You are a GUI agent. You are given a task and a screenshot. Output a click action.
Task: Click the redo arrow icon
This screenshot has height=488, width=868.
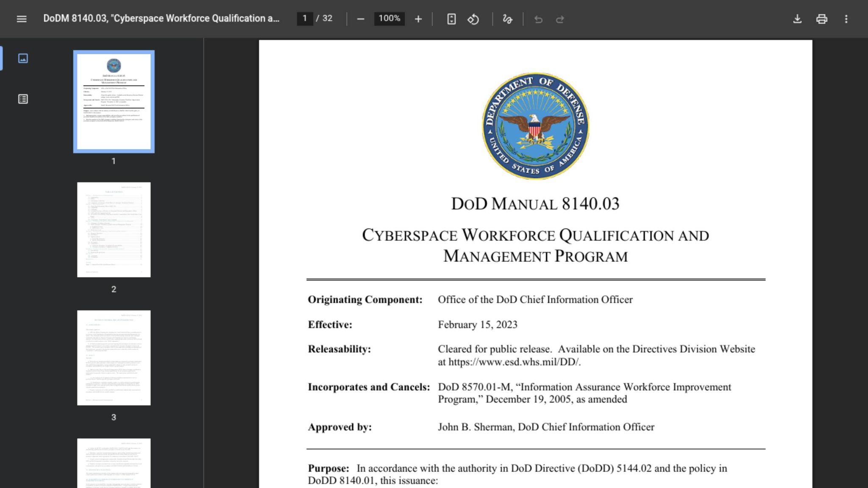[560, 19]
